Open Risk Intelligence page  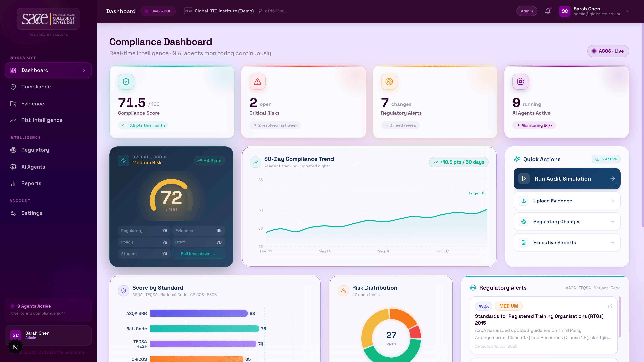[x=48, y=120]
